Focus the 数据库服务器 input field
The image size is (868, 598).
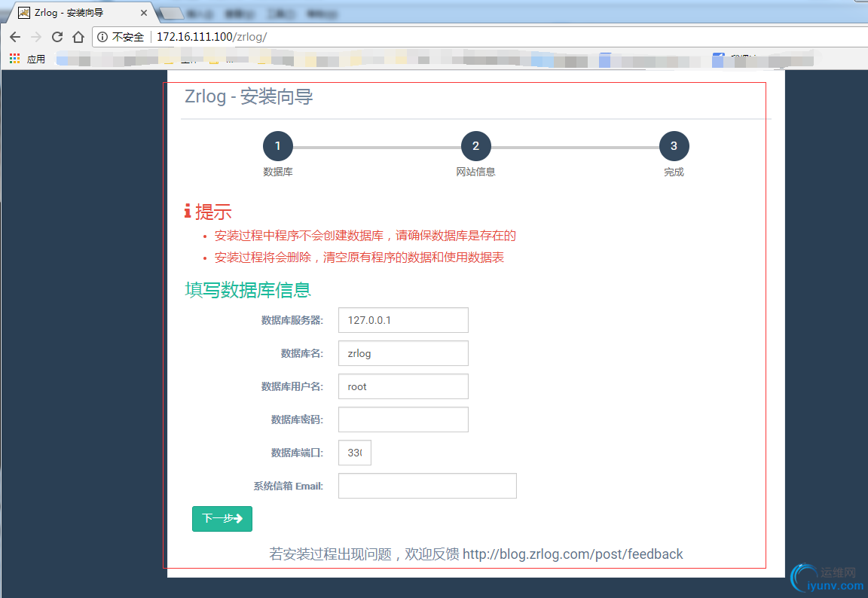click(404, 320)
